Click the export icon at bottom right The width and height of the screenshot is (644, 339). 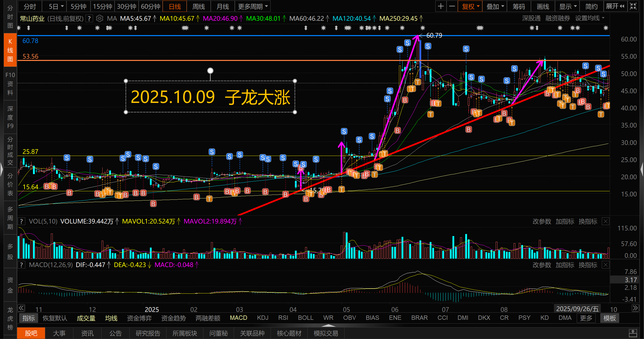point(633,333)
